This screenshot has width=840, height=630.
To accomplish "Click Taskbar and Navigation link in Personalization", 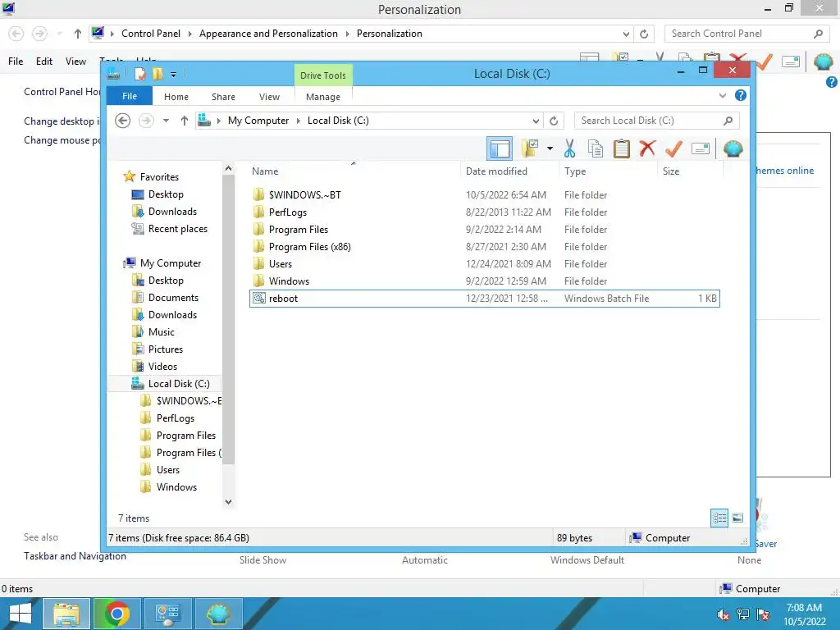I will pos(75,556).
